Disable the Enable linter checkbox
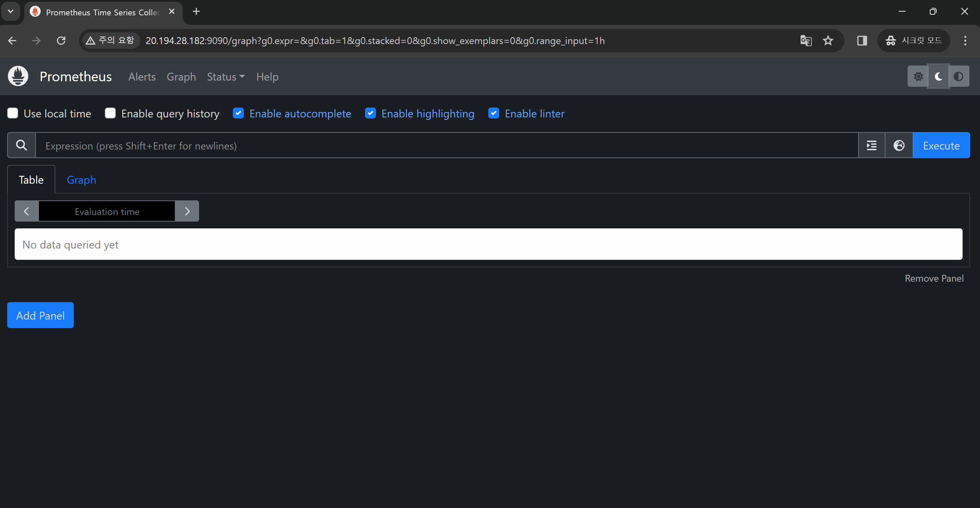The image size is (980, 508). 494,113
